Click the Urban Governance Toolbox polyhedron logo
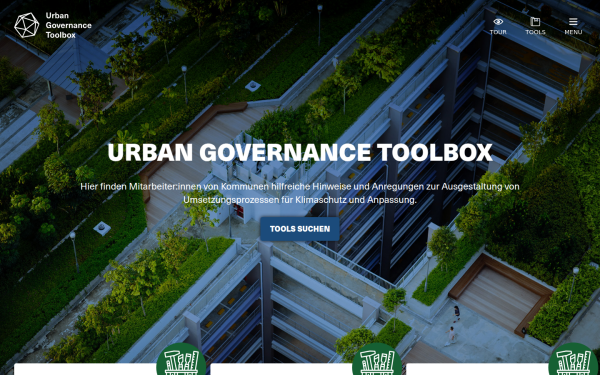 click(x=26, y=25)
